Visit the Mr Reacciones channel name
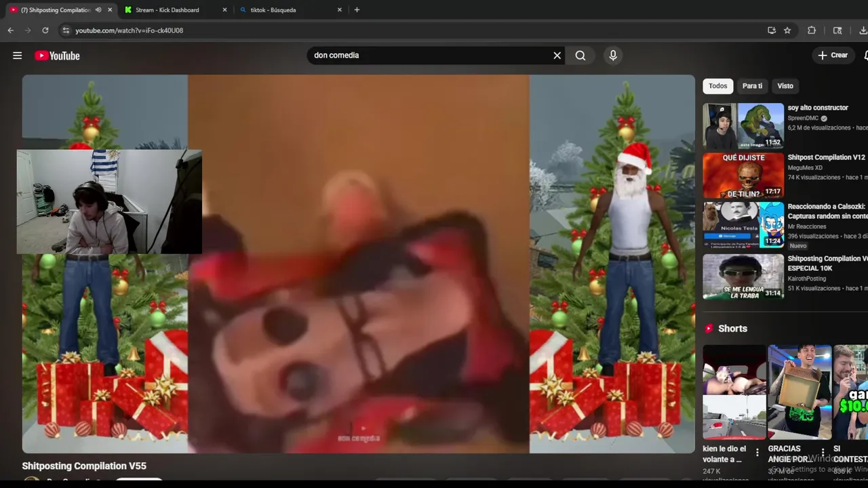The width and height of the screenshot is (868, 488). coord(807,226)
